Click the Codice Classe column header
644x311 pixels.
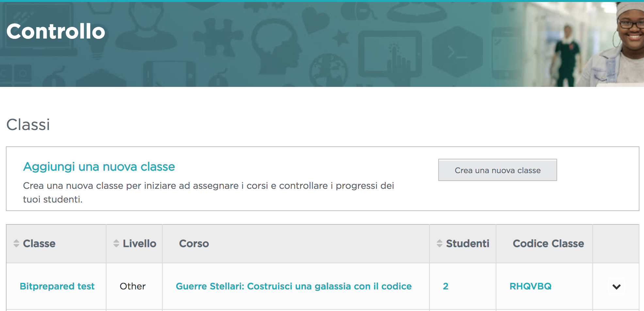548,243
